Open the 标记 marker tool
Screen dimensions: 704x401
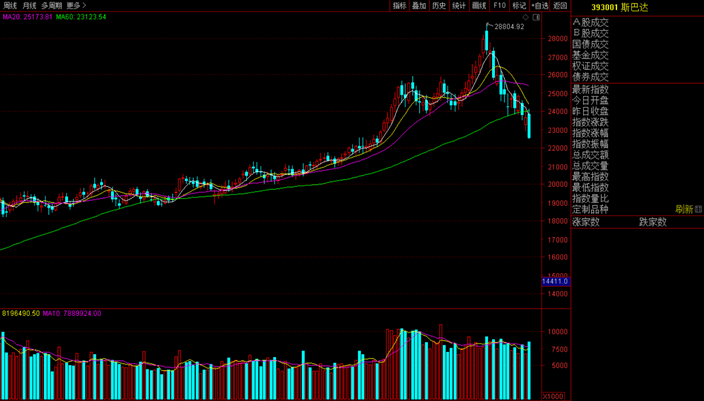pyautogui.click(x=519, y=5)
